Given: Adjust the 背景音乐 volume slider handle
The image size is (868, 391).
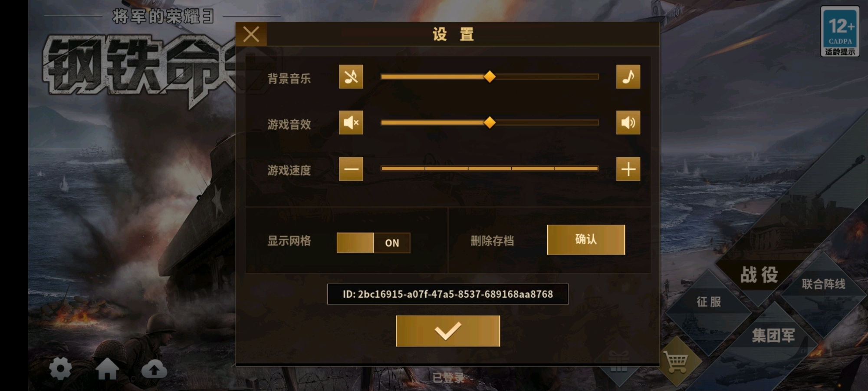Looking at the screenshot, I should [x=490, y=76].
